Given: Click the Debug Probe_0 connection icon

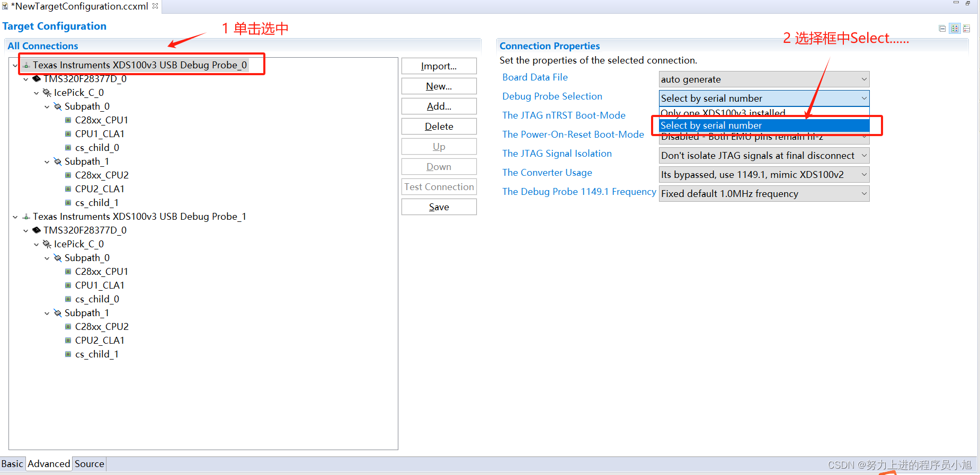Looking at the screenshot, I should [26, 65].
